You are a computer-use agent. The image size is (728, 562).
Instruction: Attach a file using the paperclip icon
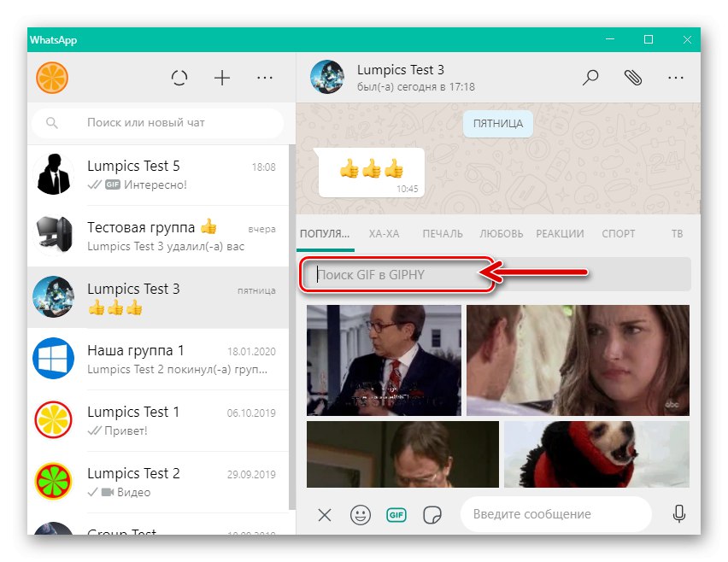(633, 77)
